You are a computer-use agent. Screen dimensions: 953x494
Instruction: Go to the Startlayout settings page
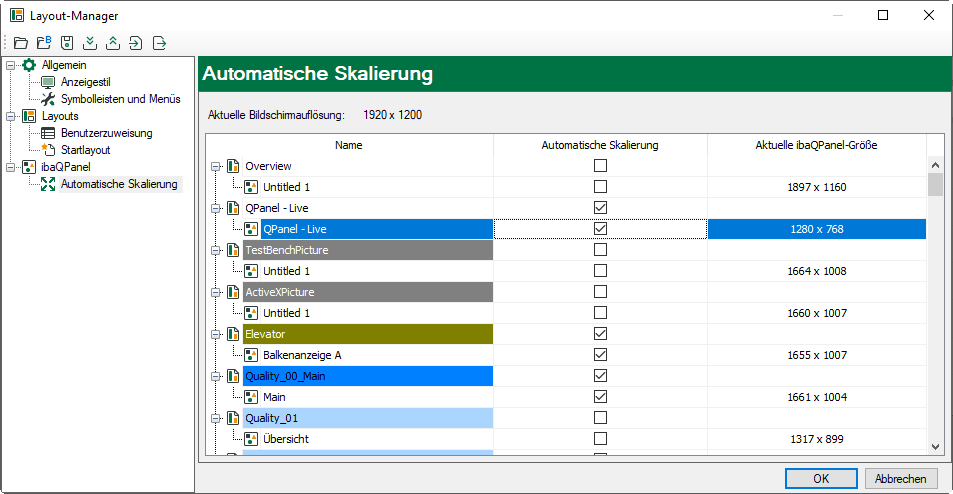85,150
